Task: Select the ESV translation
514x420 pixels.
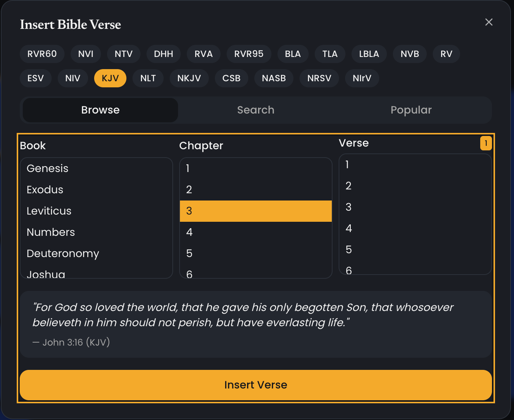Action: [x=35, y=78]
